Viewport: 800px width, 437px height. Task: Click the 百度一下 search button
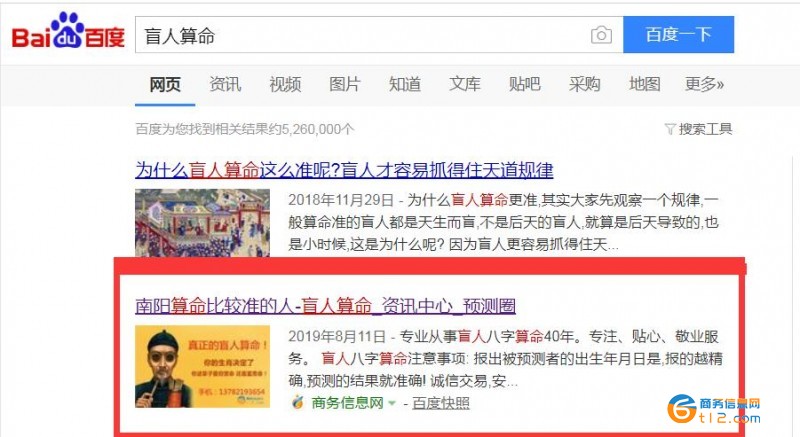click(679, 35)
